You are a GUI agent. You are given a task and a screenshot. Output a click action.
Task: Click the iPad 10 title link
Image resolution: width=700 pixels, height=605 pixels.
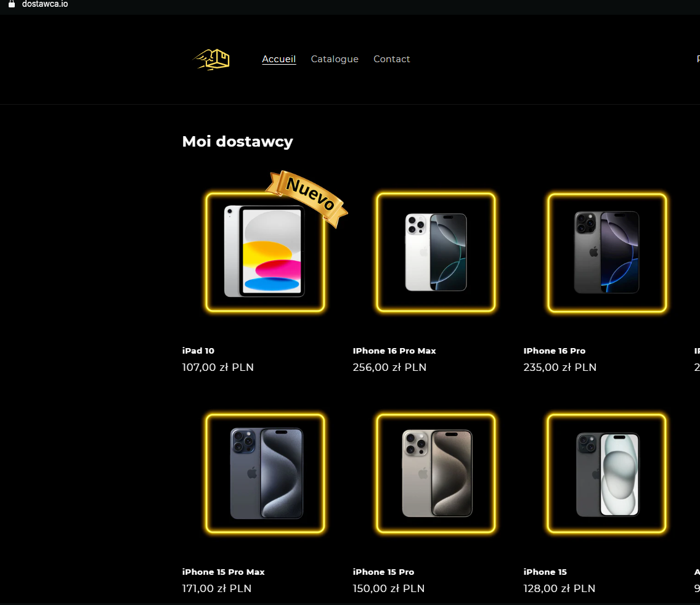tap(198, 351)
